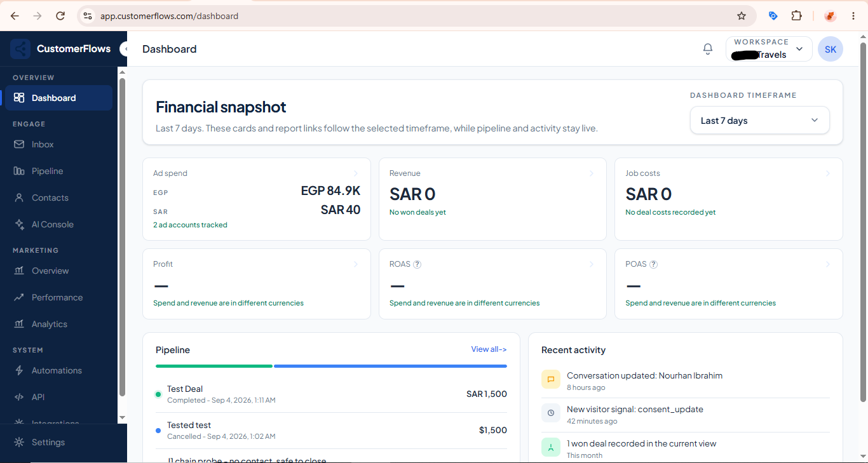Open the Profit card chevron
The height and width of the screenshot is (463, 868).
click(355, 264)
